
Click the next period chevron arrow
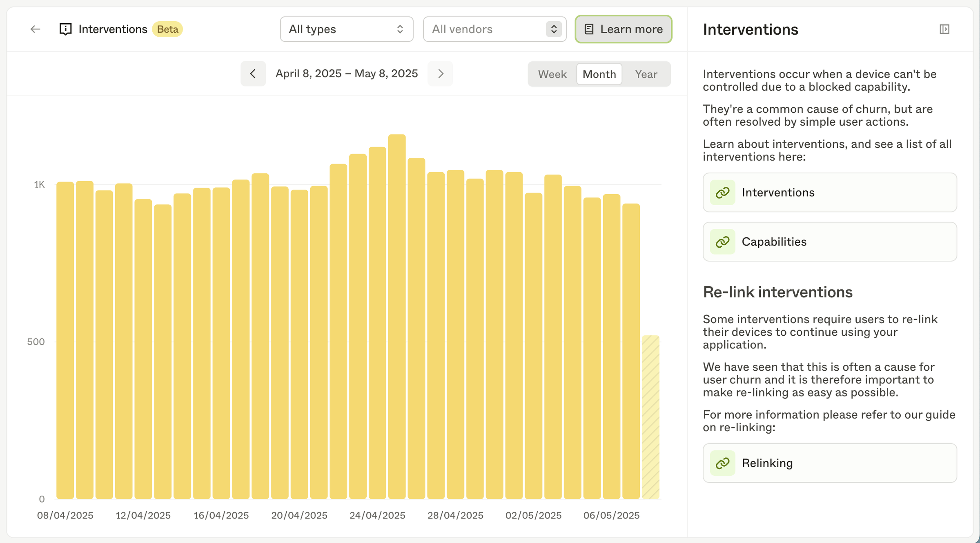point(440,74)
